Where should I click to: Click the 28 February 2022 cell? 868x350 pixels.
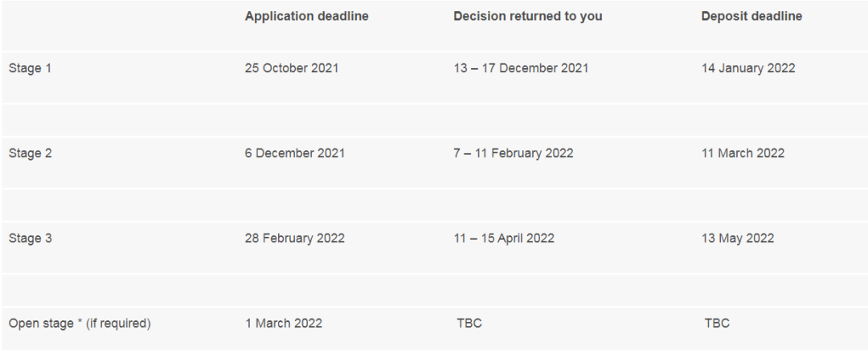pyautogui.click(x=294, y=238)
